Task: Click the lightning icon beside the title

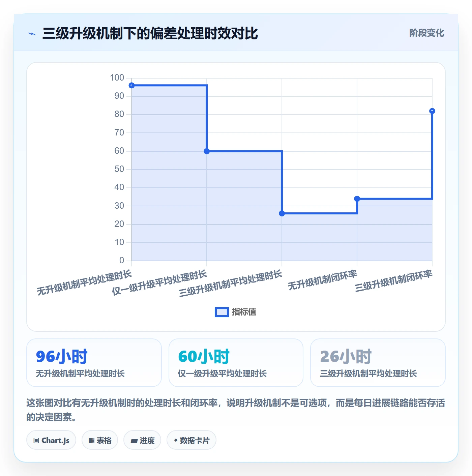Action: [32, 34]
